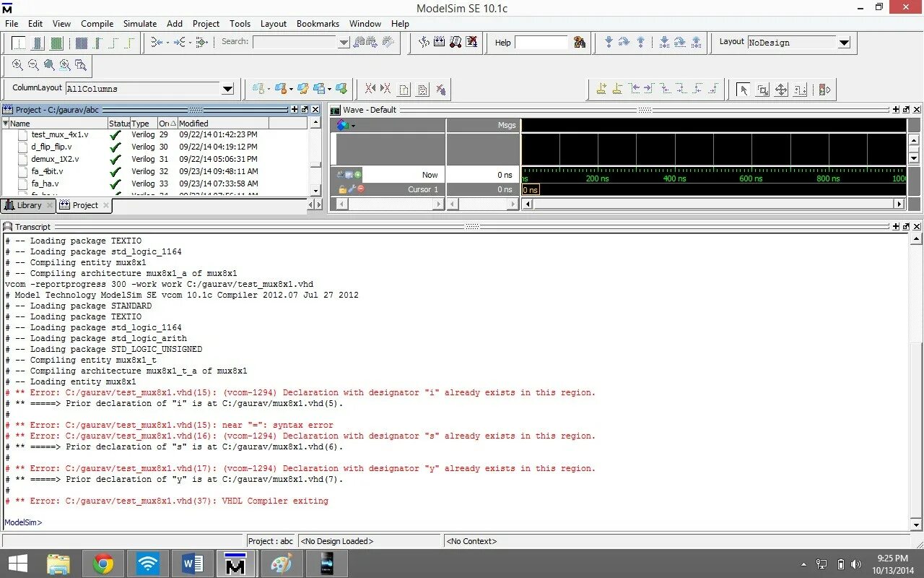Open the Bookmarks menu
Screen dimensions: 924x578
pyautogui.click(x=318, y=23)
